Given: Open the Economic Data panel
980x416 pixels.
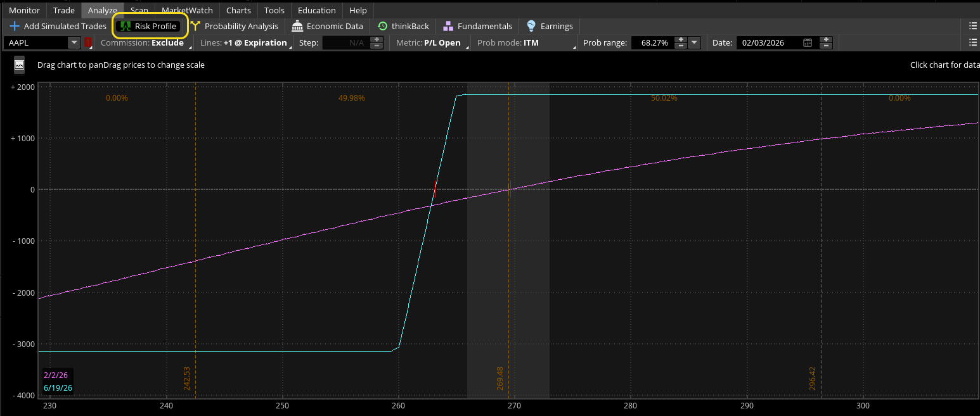Looking at the screenshot, I should [328, 26].
